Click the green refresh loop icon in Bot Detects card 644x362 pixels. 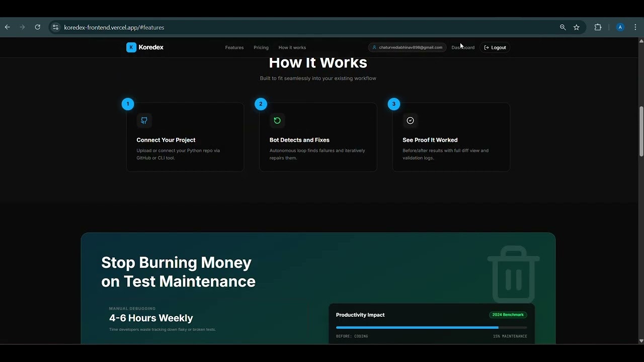[x=277, y=121]
